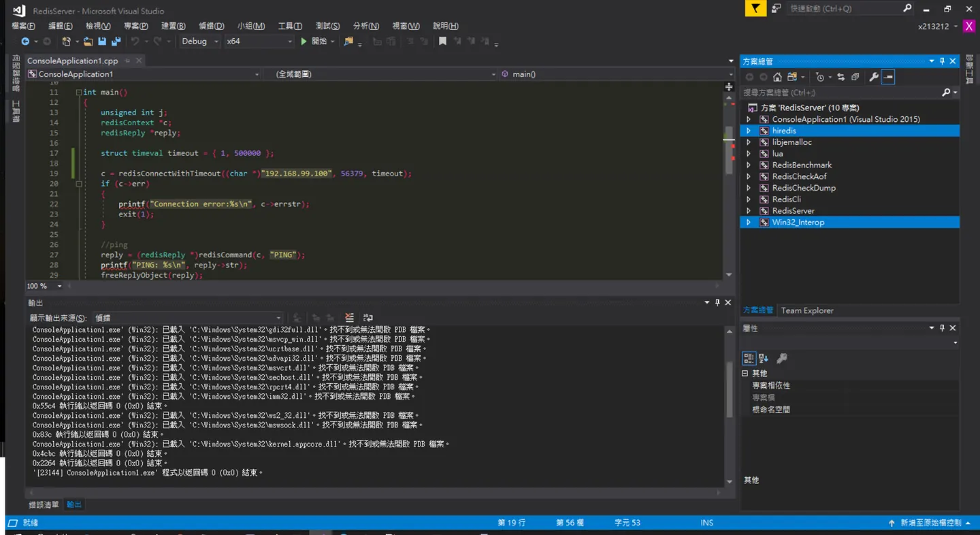
Task: Click the Collapse All icon in Solution Explorer
Action: point(855,77)
